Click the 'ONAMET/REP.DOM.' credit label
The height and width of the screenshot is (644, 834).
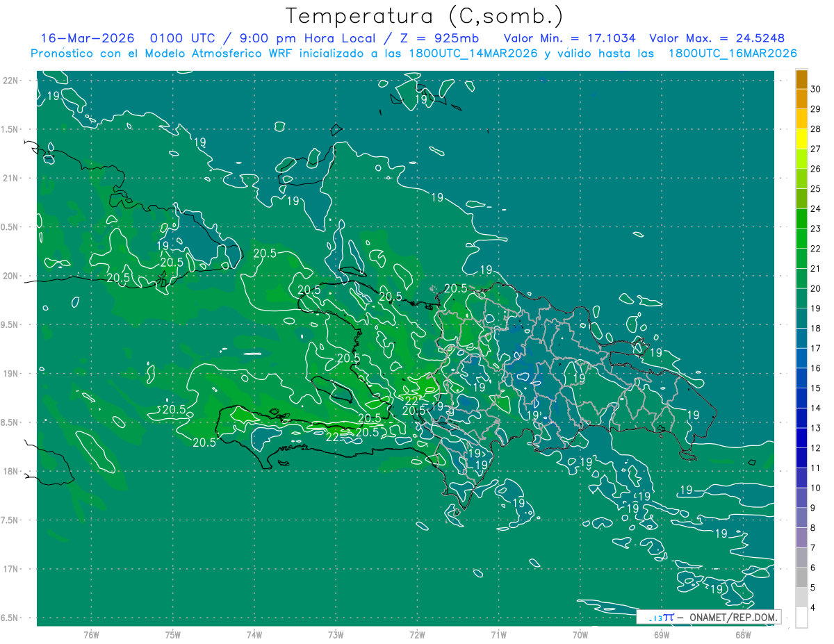pos(733,617)
